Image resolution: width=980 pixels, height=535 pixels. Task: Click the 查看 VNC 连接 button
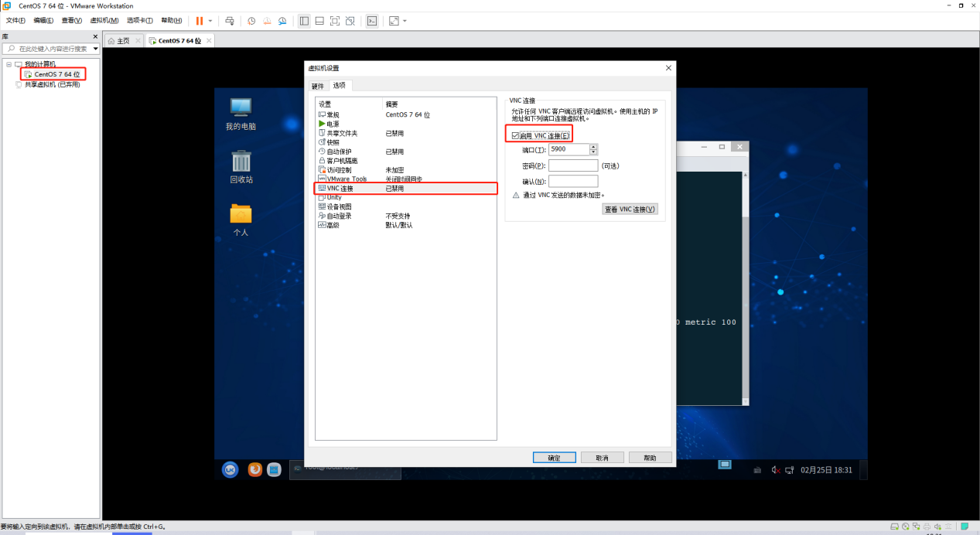tap(630, 210)
